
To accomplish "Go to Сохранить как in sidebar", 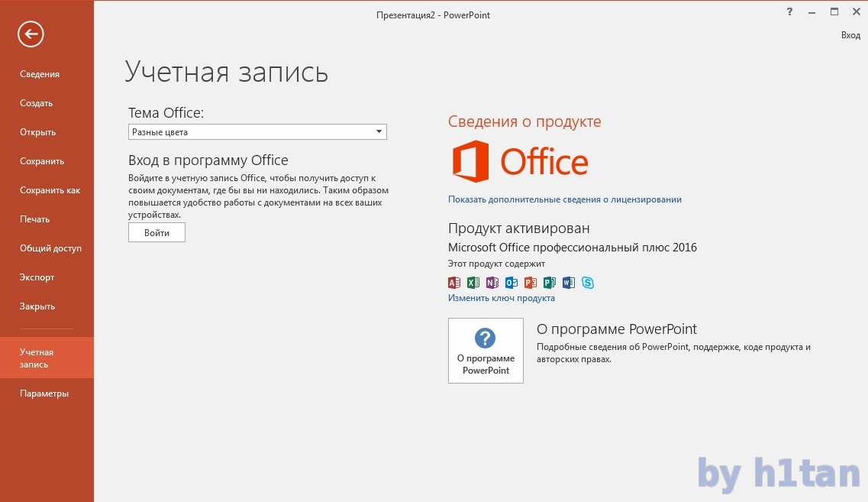I will click(50, 190).
